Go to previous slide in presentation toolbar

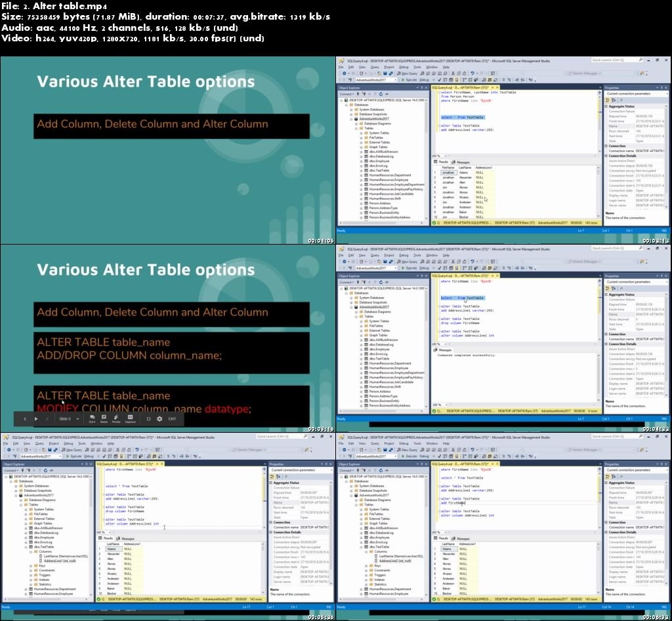click(25, 419)
